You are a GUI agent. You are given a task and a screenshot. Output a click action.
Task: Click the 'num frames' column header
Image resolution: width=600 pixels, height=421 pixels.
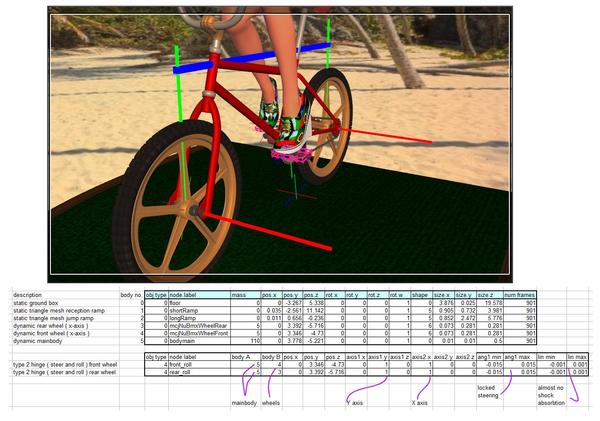(x=520, y=295)
